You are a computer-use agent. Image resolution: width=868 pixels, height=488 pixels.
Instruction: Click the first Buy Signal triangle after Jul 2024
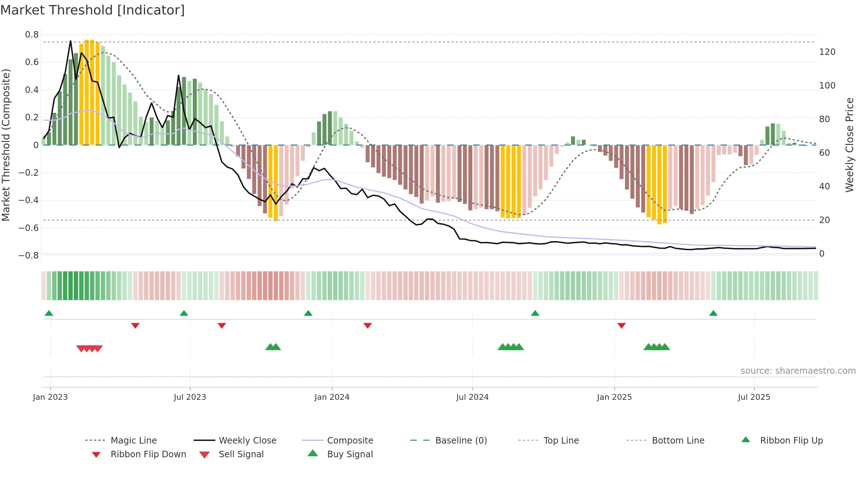[502, 347]
